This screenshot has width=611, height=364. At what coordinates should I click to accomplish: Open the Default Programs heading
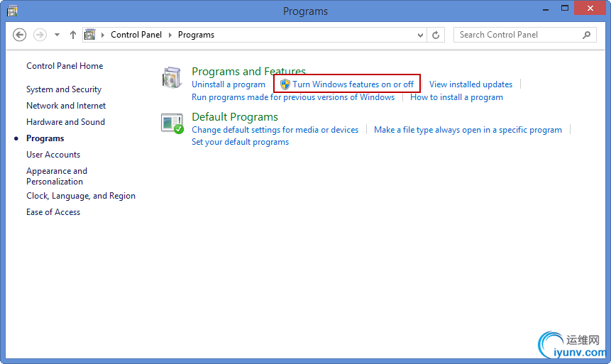[x=235, y=117]
